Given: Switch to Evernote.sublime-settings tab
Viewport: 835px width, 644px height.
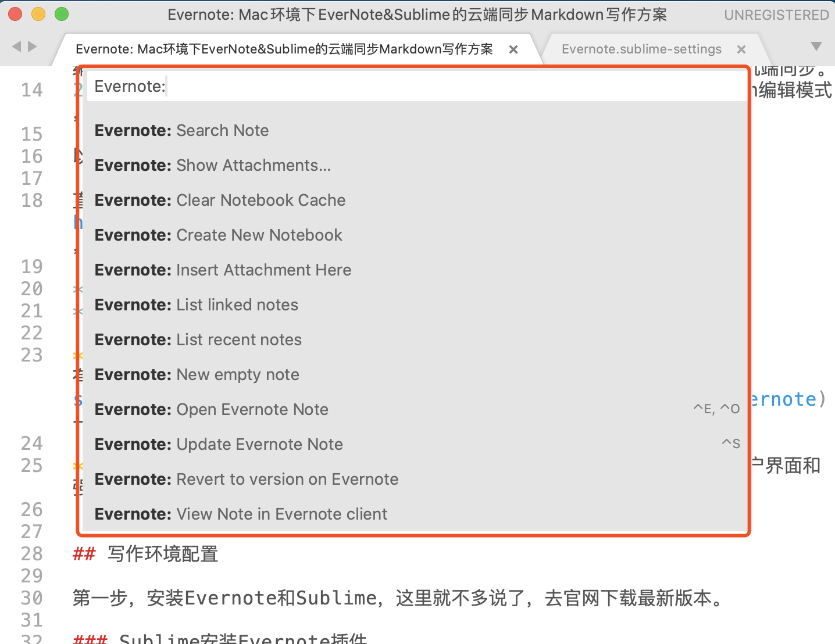Looking at the screenshot, I should (641, 49).
